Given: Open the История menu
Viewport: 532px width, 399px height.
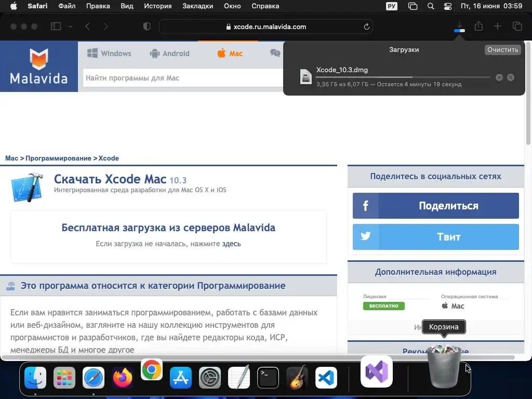Looking at the screenshot, I should 158,6.
